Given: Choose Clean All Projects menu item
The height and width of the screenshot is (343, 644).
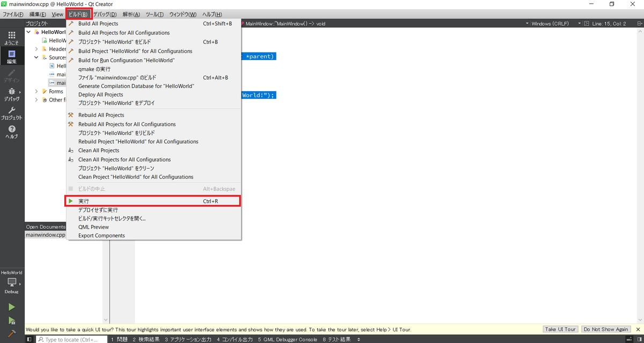Looking at the screenshot, I should point(153,150).
